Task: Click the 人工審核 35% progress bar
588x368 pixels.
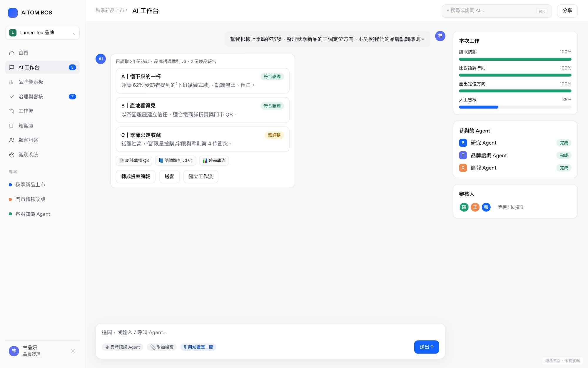Action: [515, 107]
